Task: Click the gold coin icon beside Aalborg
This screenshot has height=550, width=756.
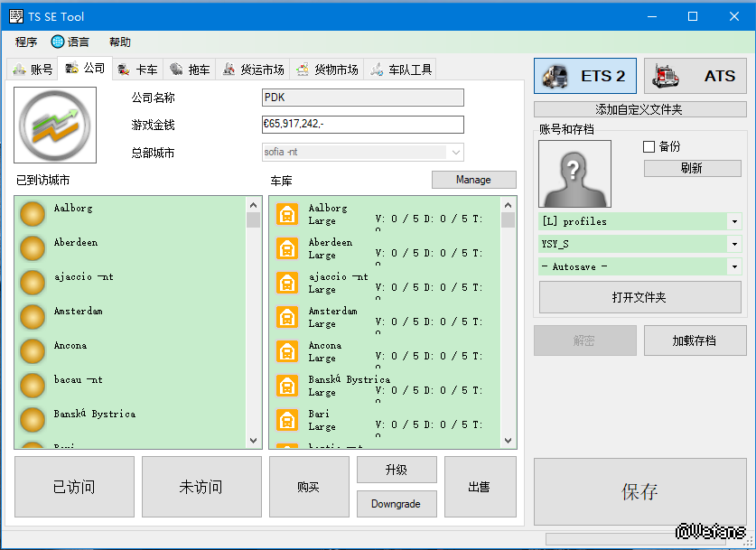Action: [x=33, y=214]
